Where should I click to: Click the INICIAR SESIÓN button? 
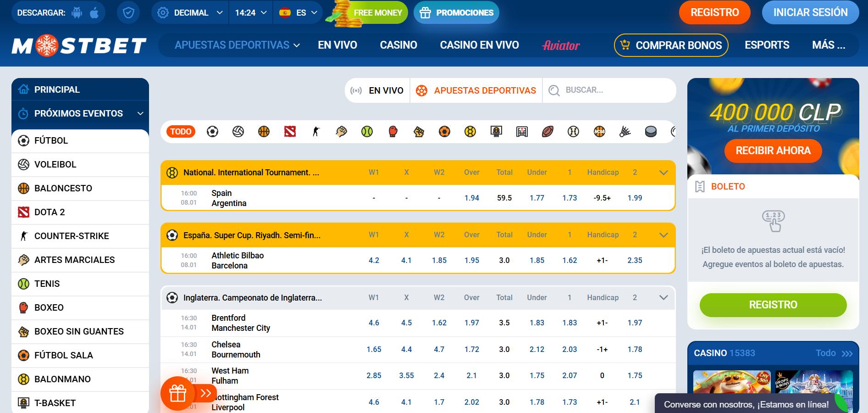(810, 12)
